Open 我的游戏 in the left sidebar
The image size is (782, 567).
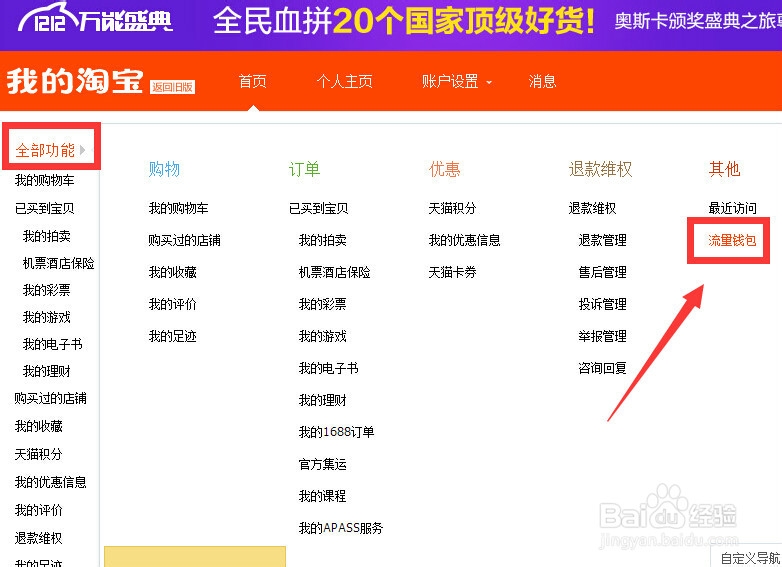point(46,317)
